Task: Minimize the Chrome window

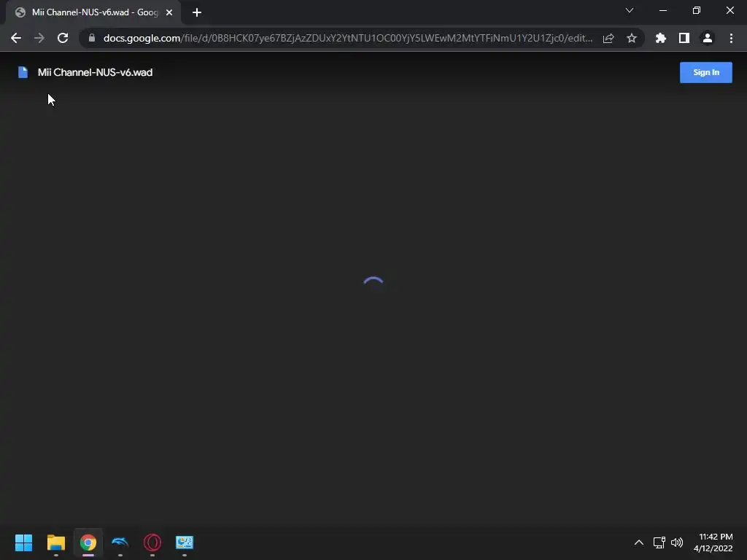Action: pos(662,10)
